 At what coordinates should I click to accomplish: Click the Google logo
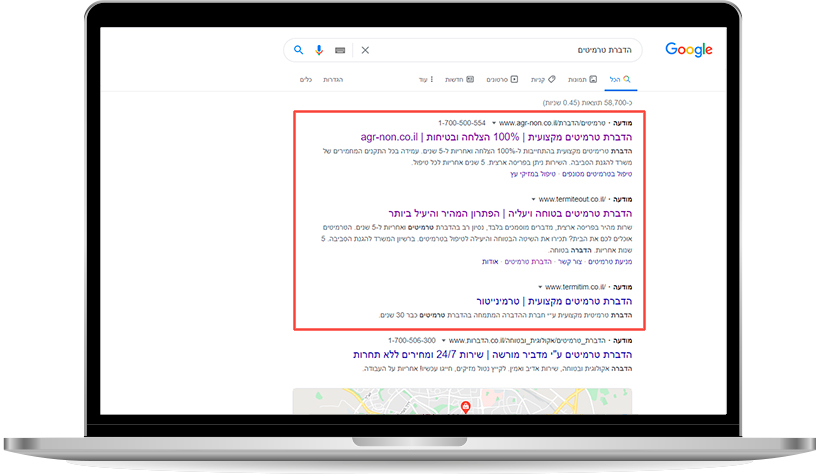(688, 50)
